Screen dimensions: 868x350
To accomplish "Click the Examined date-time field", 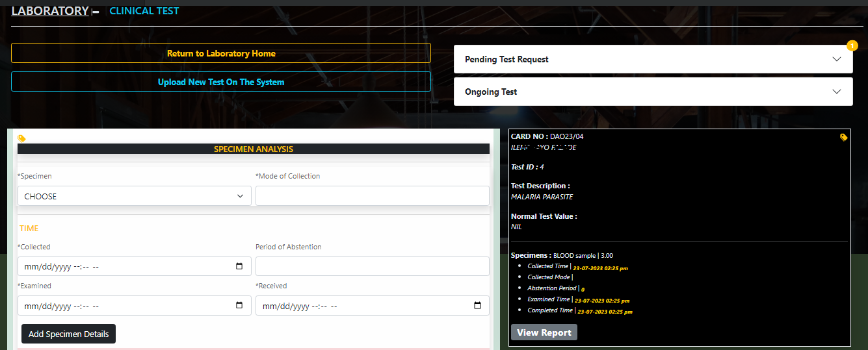I will (135, 305).
